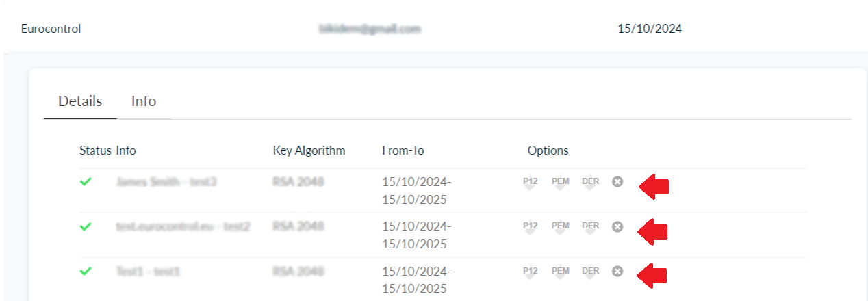Click green status checkmark for Test1 row
The image size is (868, 301).
(86, 272)
